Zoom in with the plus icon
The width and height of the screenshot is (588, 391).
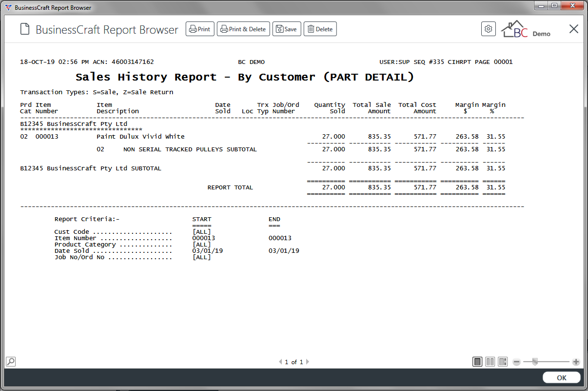pos(576,362)
